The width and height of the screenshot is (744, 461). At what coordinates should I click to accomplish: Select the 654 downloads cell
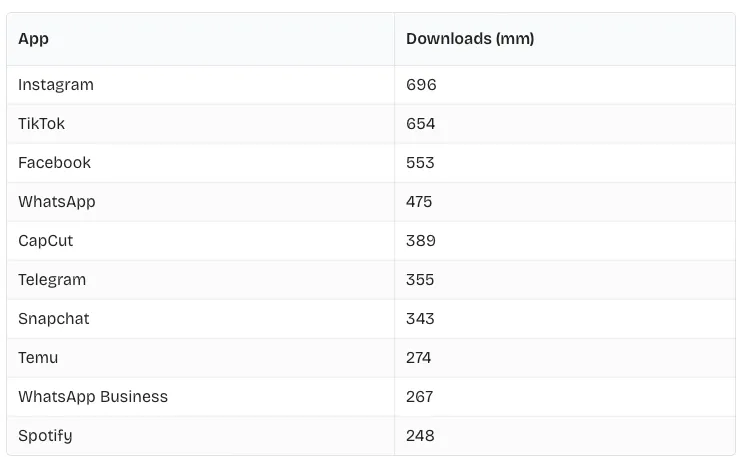click(421, 124)
